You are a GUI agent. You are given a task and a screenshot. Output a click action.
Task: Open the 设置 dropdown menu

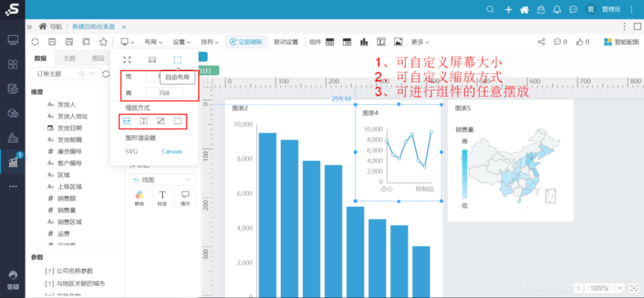point(181,42)
